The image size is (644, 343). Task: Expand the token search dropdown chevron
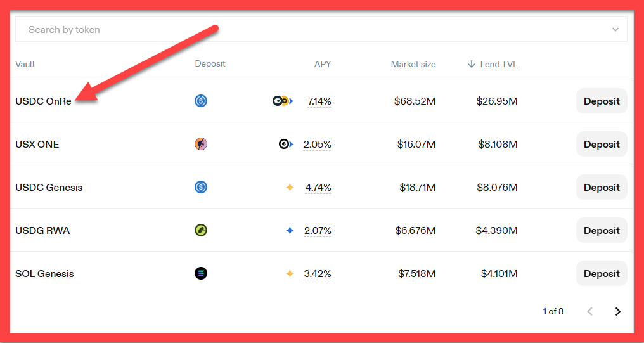pyautogui.click(x=615, y=30)
